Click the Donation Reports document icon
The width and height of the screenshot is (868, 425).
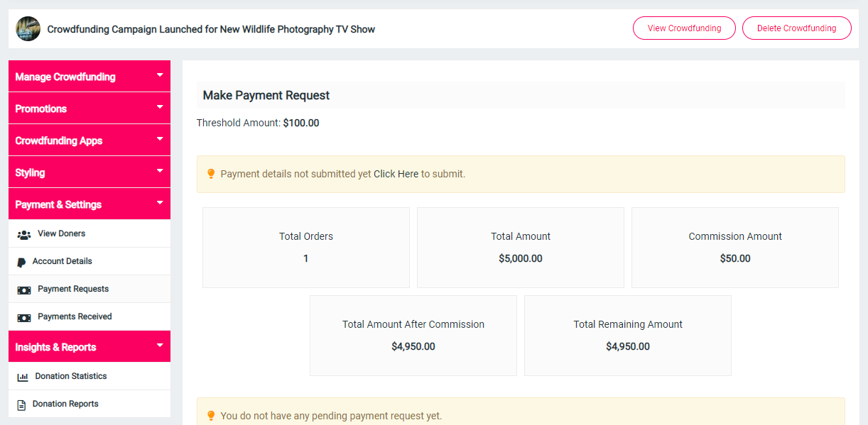point(22,404)
